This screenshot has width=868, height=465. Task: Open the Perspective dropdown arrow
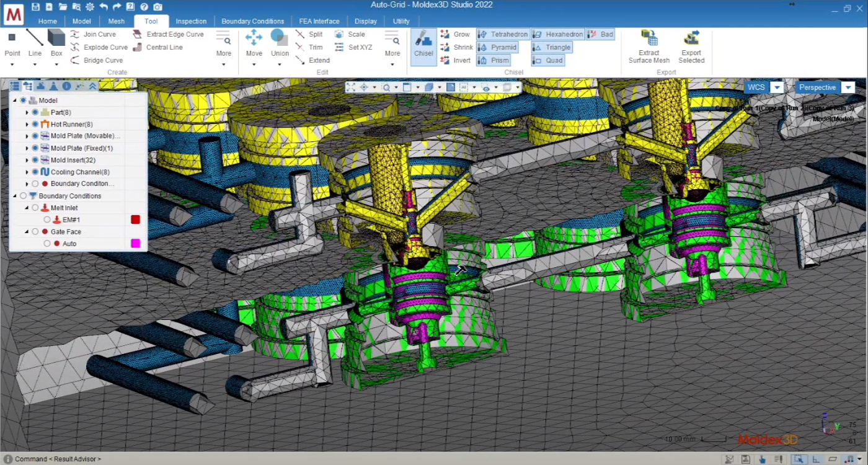click(849, 87)
